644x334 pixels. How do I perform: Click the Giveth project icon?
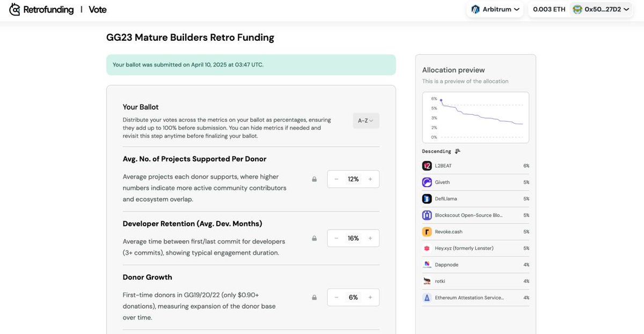point(427,182)
